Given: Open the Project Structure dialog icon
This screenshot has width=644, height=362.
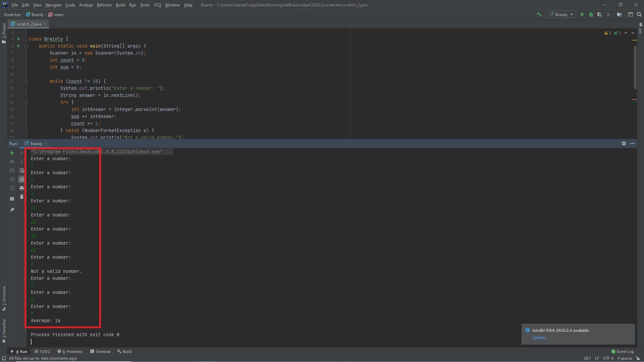Looking at the screenshot, I should (x=619, y=14).
